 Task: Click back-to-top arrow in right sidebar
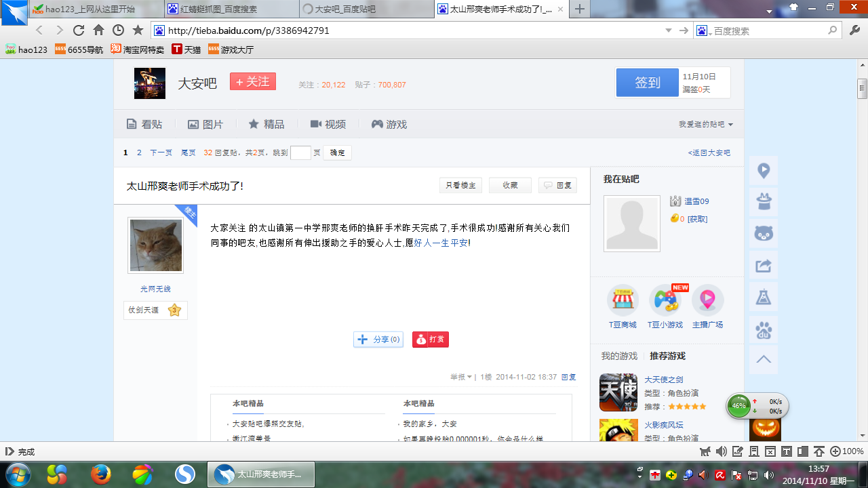764,359
